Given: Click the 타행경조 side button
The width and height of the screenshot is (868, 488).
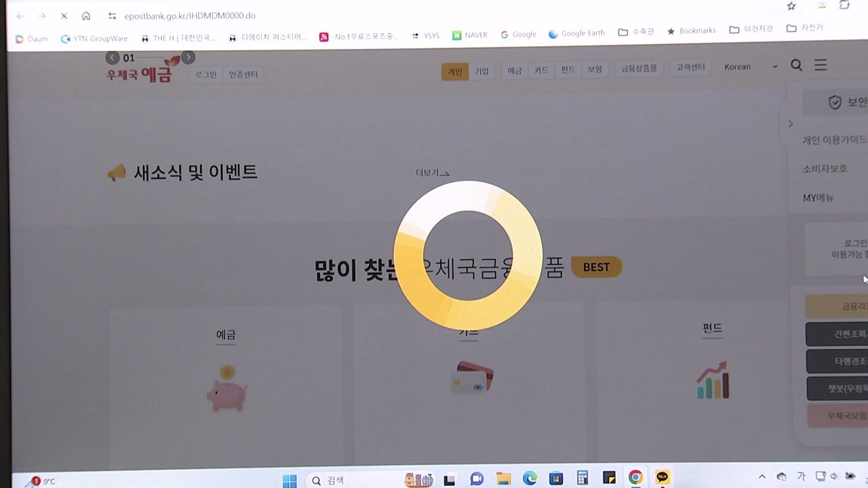Looking at the screenshot, I should (837, 361).
